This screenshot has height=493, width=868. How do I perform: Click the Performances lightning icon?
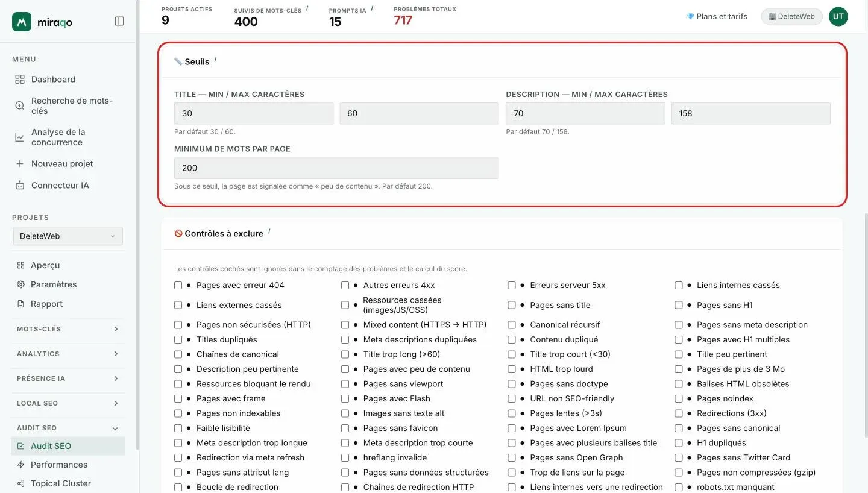coord(20,465)
